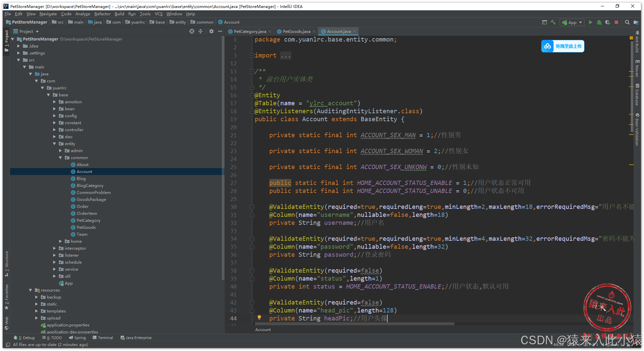
Task: Expand the templates folder
Action: pyautogui.click(x=37, y=311)
